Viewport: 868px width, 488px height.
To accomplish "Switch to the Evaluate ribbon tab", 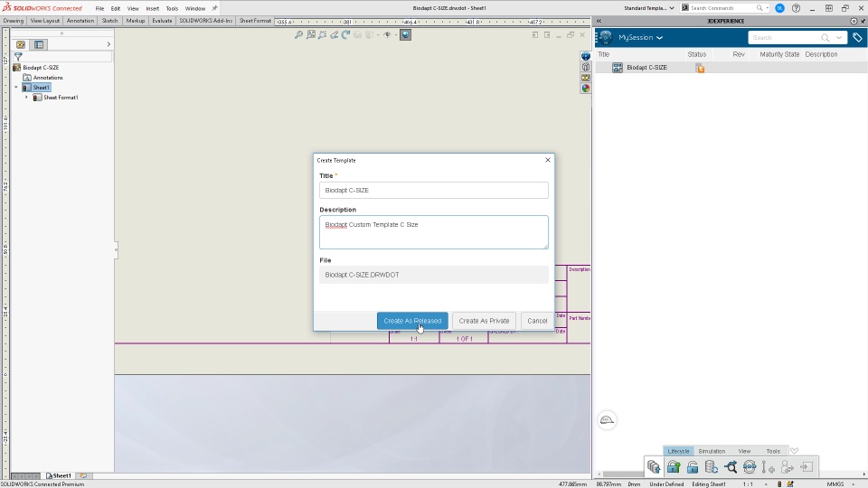I will pyautogui.click(x=162, y=21).
